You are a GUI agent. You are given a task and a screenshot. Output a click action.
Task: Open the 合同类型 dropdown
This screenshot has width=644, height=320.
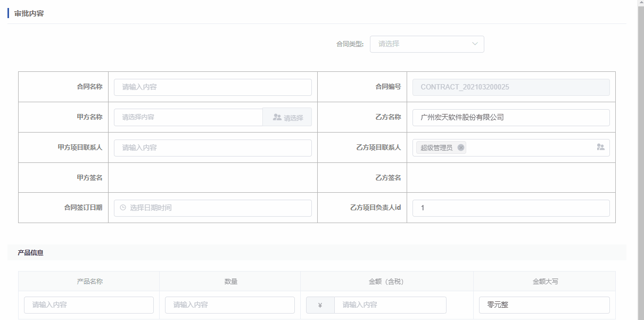(420, 44)
